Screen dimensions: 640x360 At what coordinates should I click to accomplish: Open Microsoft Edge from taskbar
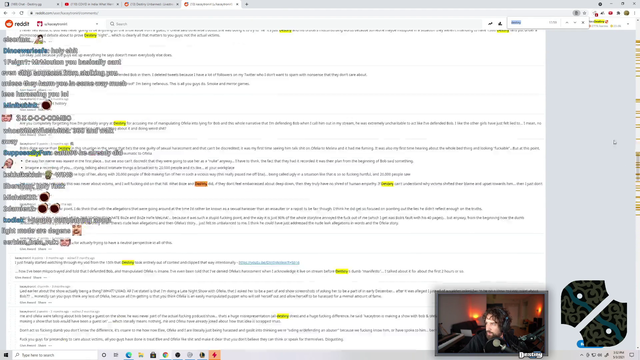click(129, 355)
